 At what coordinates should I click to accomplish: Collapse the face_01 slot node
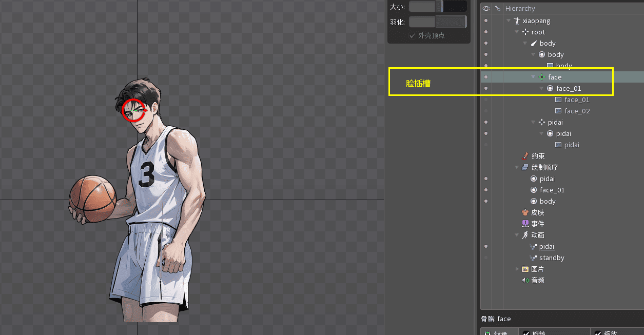pos(541,88)
